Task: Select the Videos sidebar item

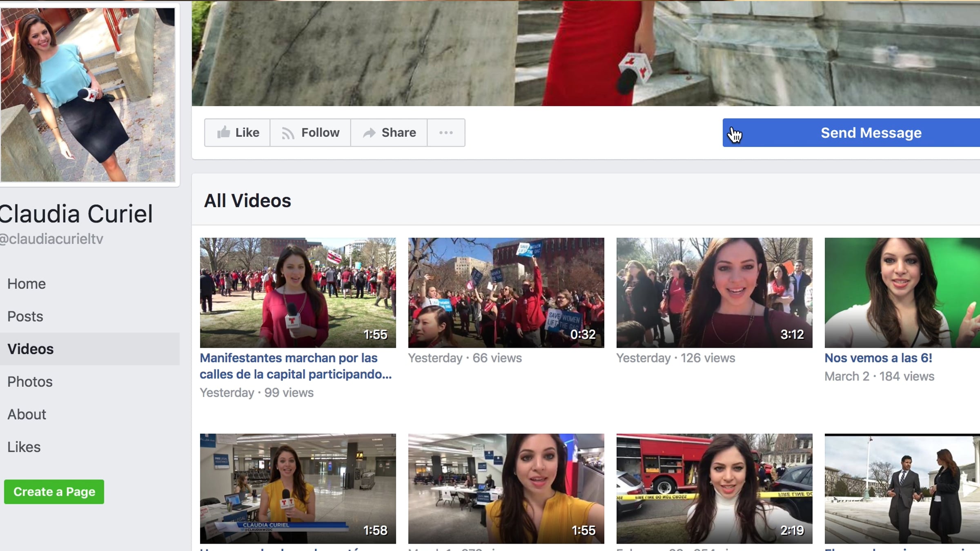Action: (31, 349)
